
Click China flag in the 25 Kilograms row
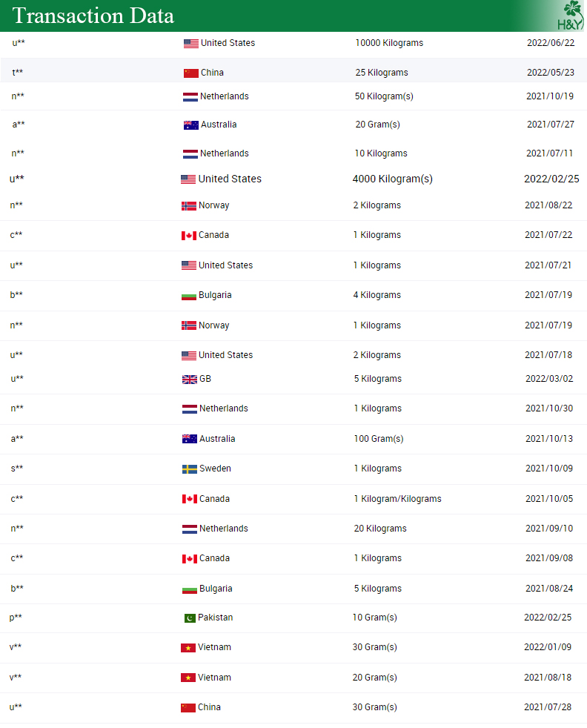click(191, 73)
